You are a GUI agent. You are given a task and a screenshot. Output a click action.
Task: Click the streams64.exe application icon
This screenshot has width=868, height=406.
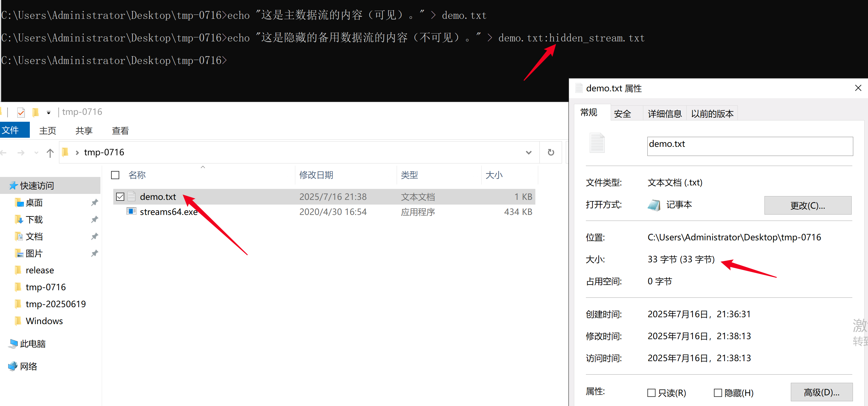[131, 211]
